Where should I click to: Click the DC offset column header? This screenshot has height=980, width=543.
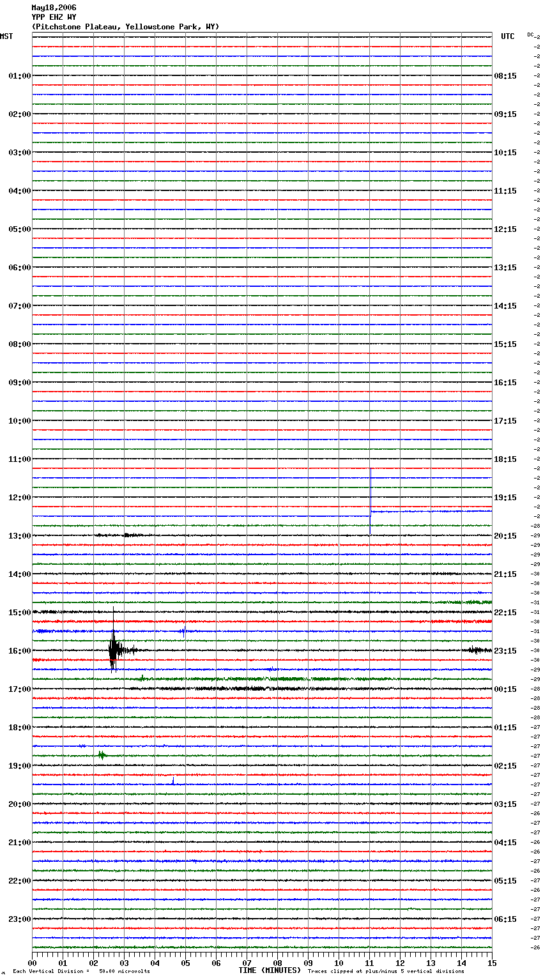coord(530,34)
